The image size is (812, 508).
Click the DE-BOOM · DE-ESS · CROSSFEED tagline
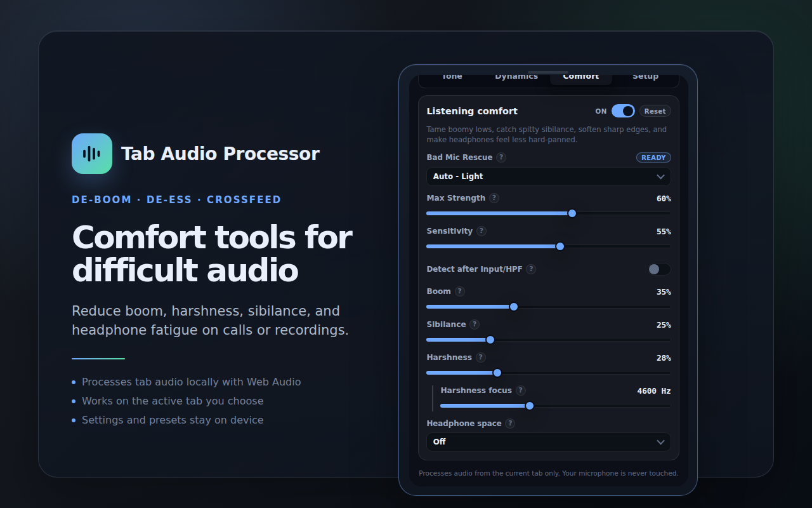coord(176,199)
